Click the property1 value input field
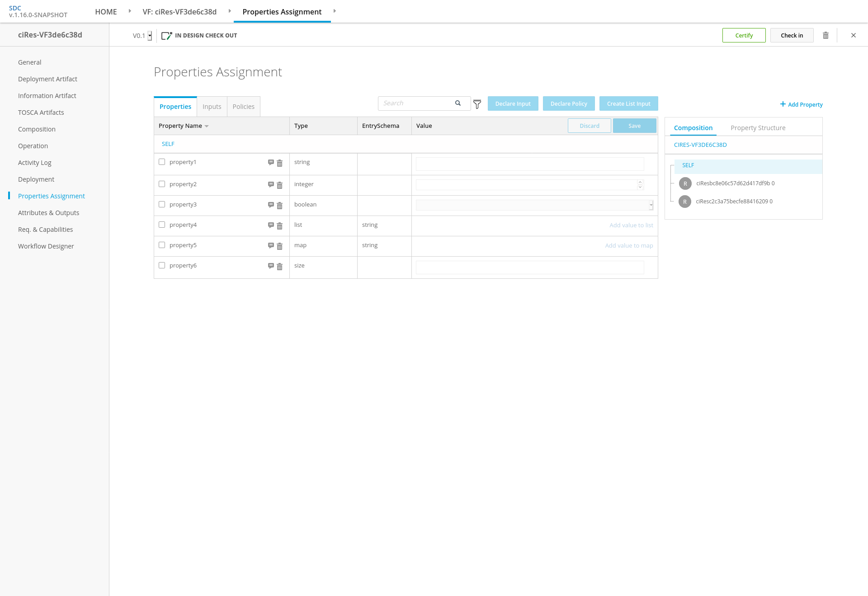 529,164
